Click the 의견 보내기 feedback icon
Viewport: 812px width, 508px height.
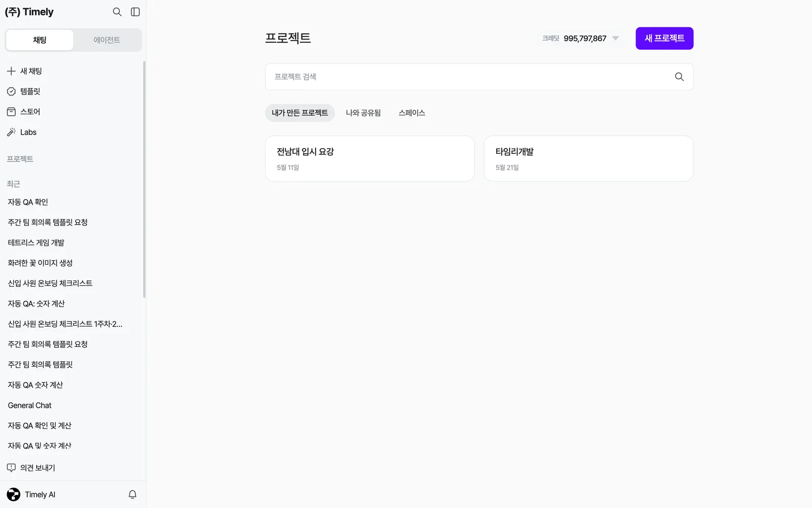point(11,467)
